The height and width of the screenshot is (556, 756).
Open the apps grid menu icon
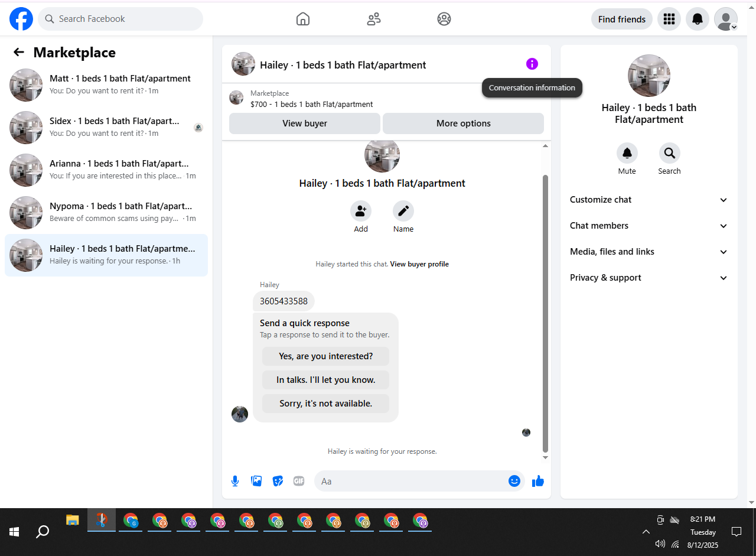pos(669,19)
